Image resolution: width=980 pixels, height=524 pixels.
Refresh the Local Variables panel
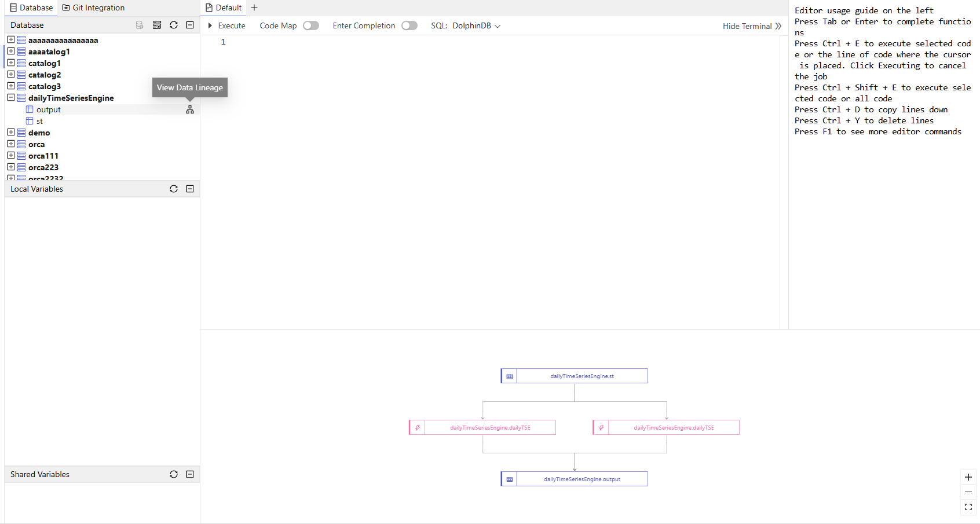pyautogui.click(x=174, y=189)
